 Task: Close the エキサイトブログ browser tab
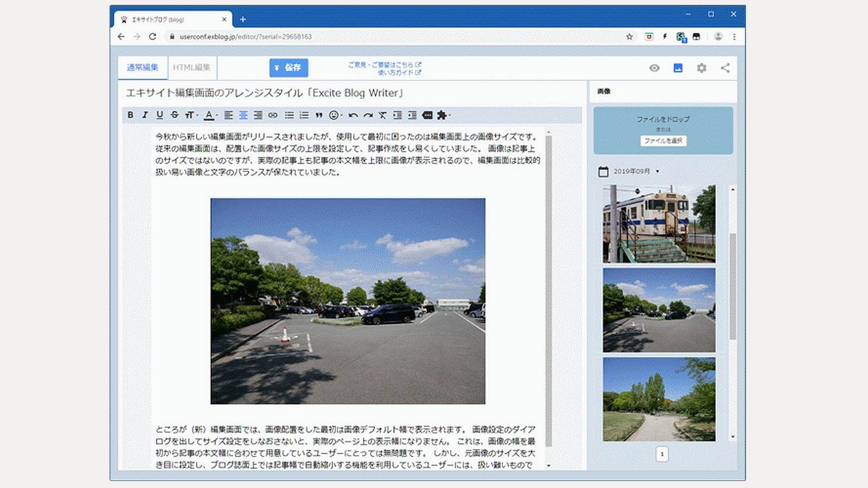[224, 20]
